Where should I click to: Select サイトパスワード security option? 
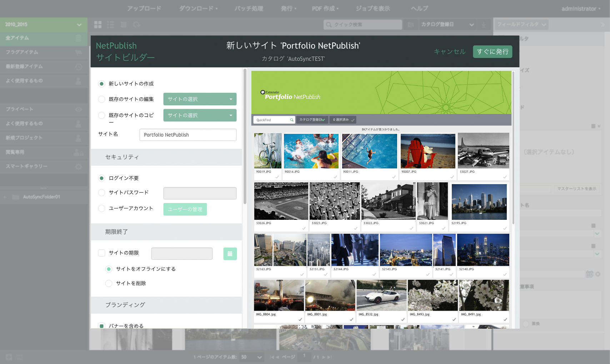click(102, 192)
